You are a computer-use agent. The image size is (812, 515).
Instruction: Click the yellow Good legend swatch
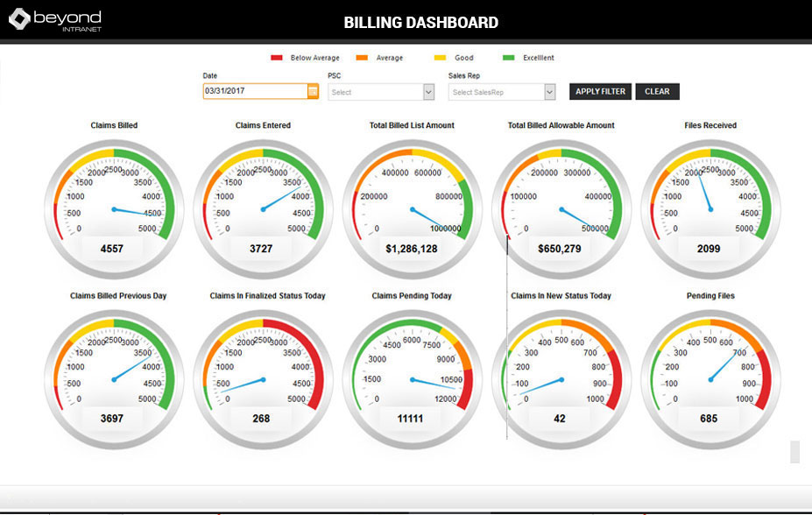click(x=441, y=58)
